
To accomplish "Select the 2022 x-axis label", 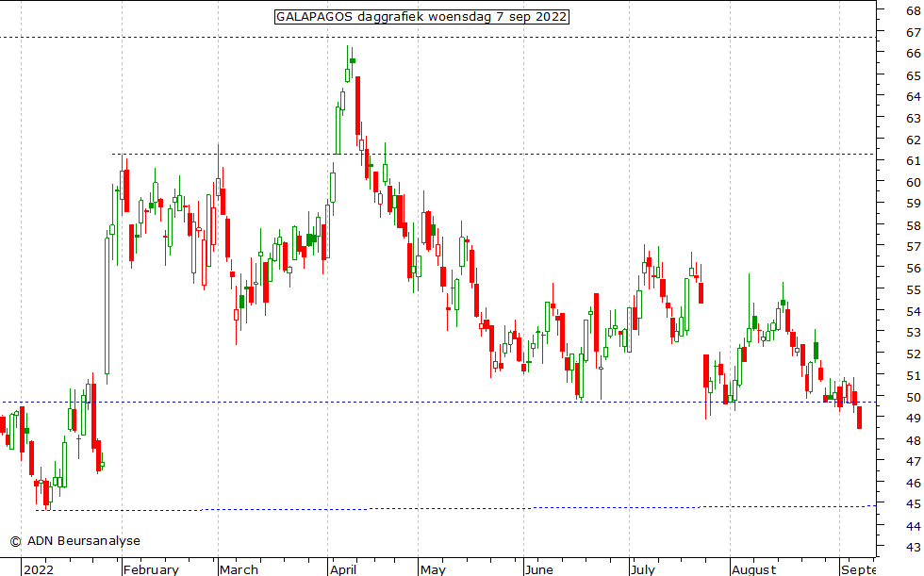I will [39, 569].
